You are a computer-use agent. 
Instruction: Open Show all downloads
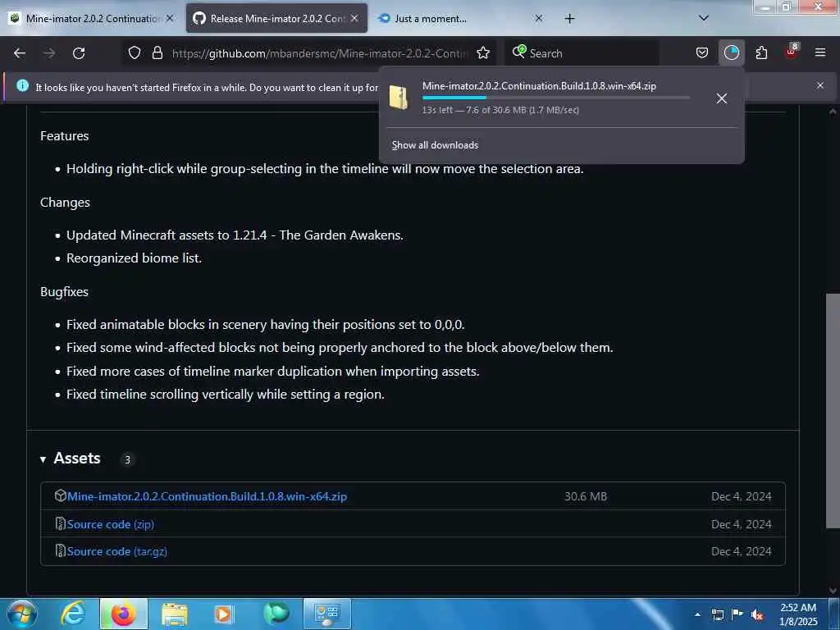coord(435,145)
